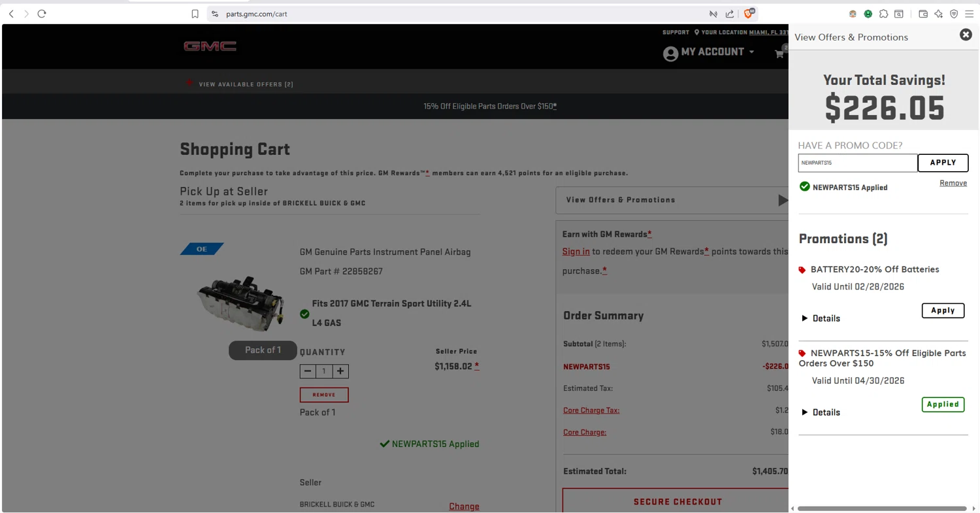Click the asterisk after the $1,158.02 seller price

click(x=477, y=366)
